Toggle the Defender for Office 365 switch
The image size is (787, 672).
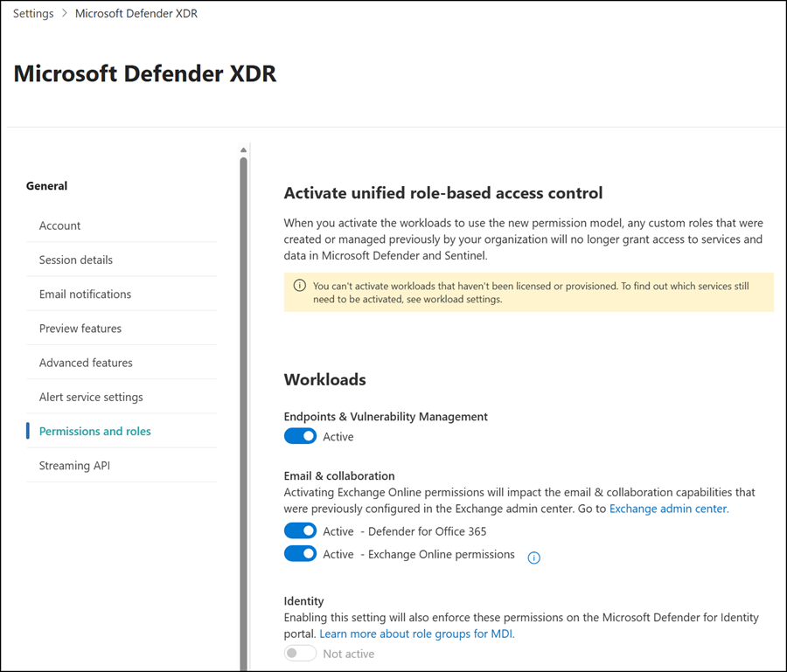[x=300, y=530]
